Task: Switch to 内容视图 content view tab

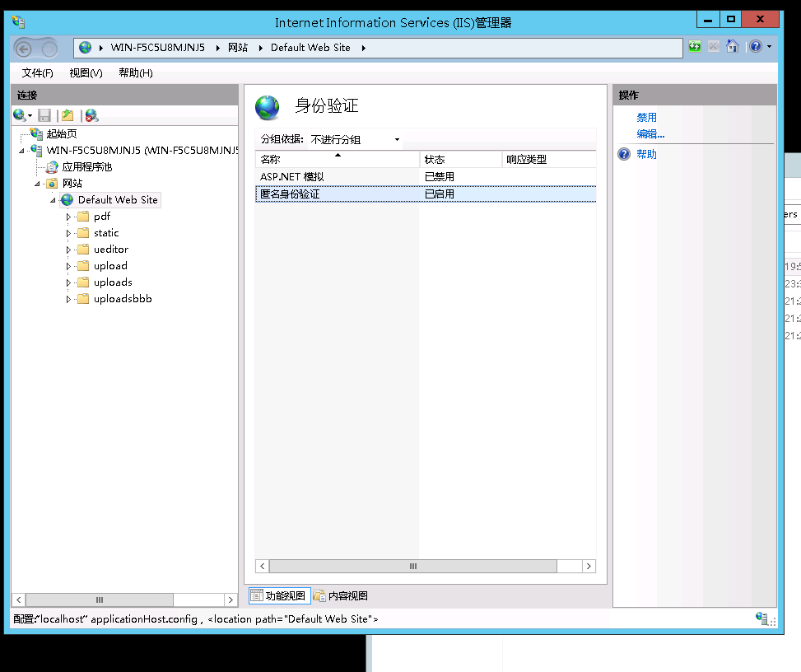Action: click(341, 596)
